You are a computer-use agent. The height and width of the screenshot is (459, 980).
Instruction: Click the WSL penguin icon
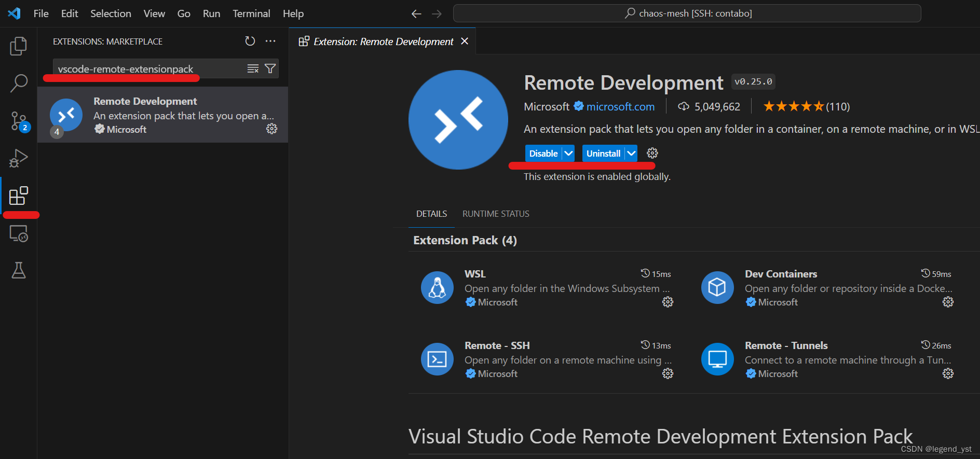(437, 287)
